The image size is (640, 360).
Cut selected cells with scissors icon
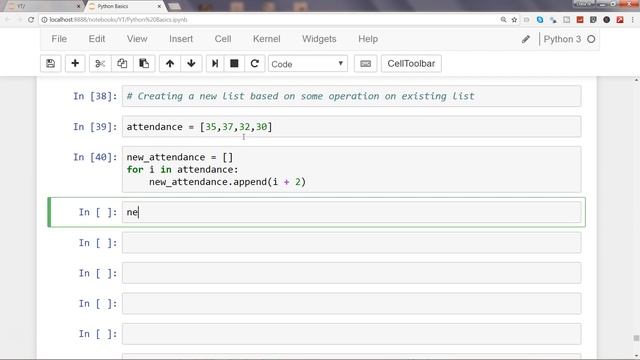100,64
